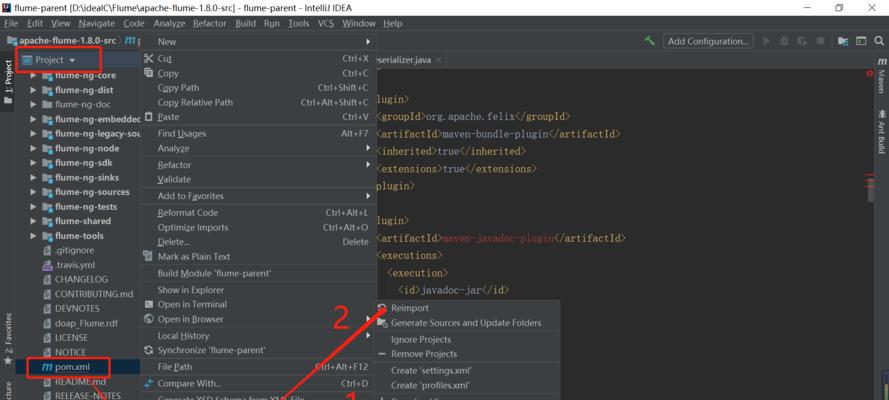The height and width of the screenshot is (400, 889).
Task: Open the 2: Favorites tool window stripe
Action: pos(8,339)
